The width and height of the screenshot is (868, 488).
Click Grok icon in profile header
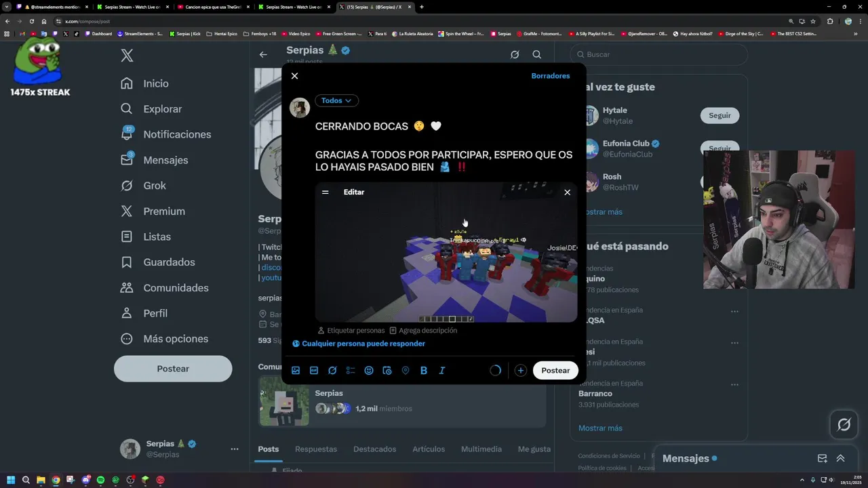click(x=515, y=55)
